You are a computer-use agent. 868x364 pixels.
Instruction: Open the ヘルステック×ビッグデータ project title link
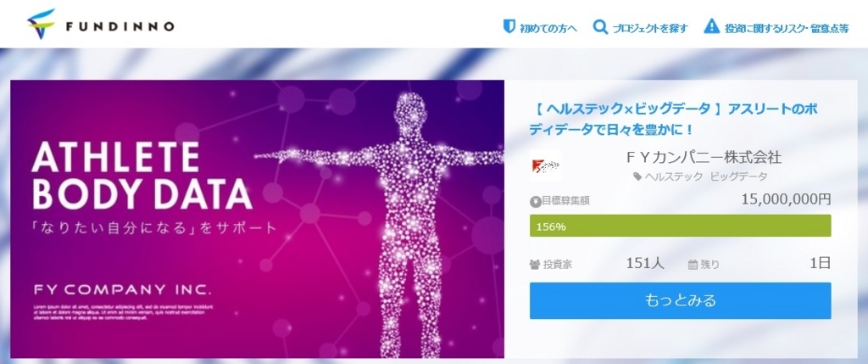coord(674,120)
